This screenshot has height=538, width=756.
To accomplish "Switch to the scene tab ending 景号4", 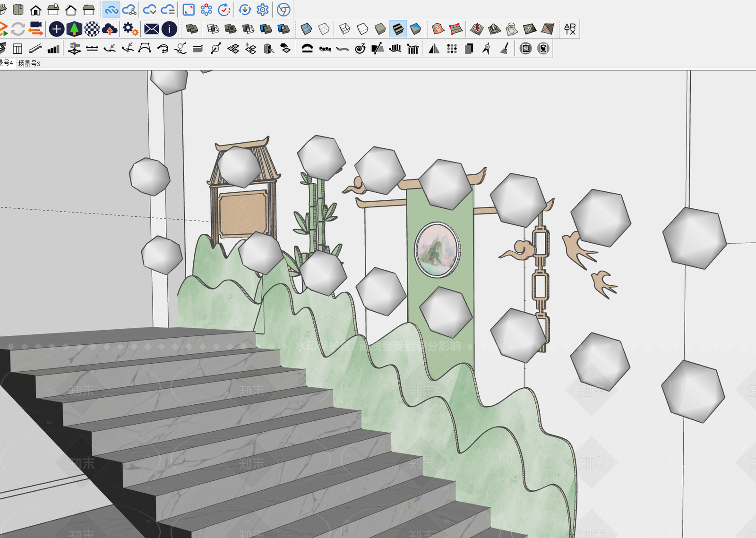I will pos(6,63).
